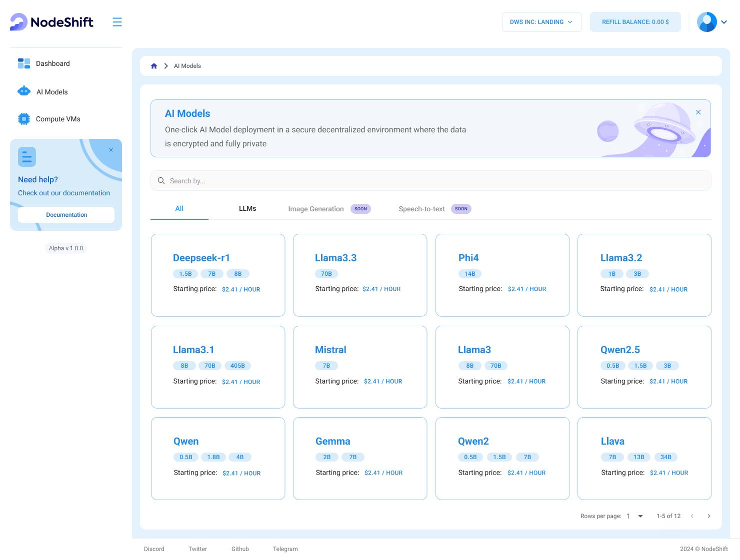Open the Llama3.1 model card
740x560 pixels.
(218, 367)
